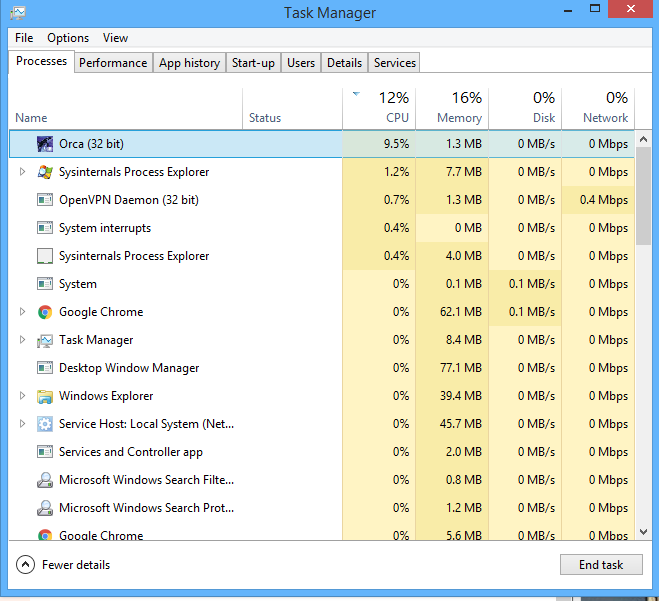Select the Processes tab
Screen dimensions: 659x601
(41, 61)
